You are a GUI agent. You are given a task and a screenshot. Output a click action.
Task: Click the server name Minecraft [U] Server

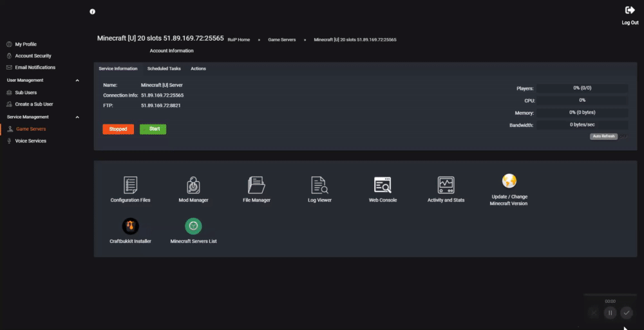162,85
